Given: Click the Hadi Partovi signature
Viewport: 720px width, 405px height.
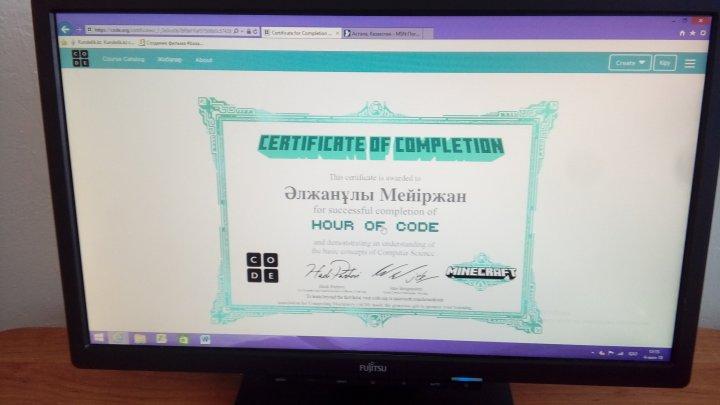Looking at the screenshot, I should click(x=333, y=271).
